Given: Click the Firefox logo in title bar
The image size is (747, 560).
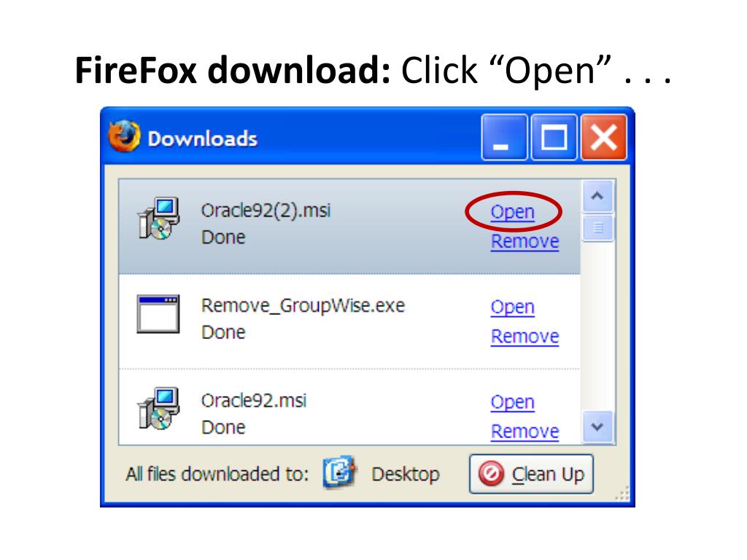Looking at the screenshot, I should pos(124,136).
